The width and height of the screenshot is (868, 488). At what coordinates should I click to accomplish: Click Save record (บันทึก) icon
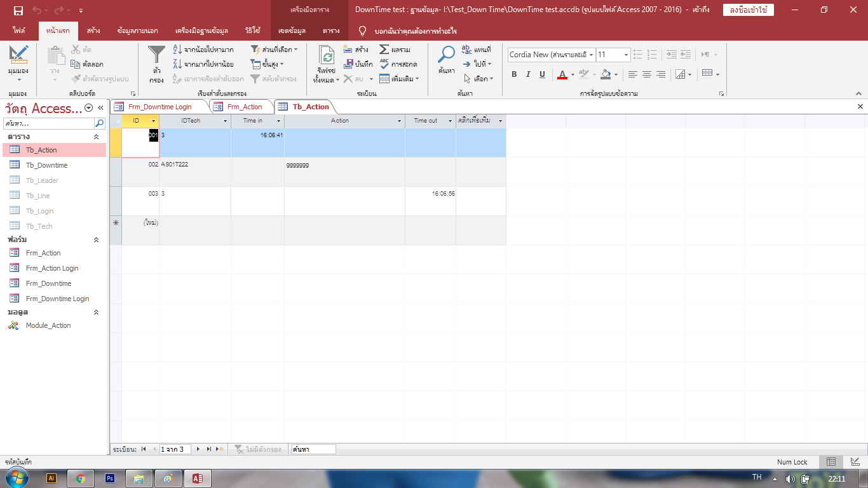point(348,64)
